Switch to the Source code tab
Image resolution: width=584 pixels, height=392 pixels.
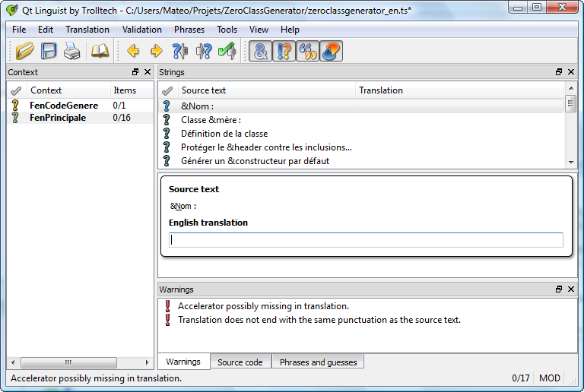point(240,362)
